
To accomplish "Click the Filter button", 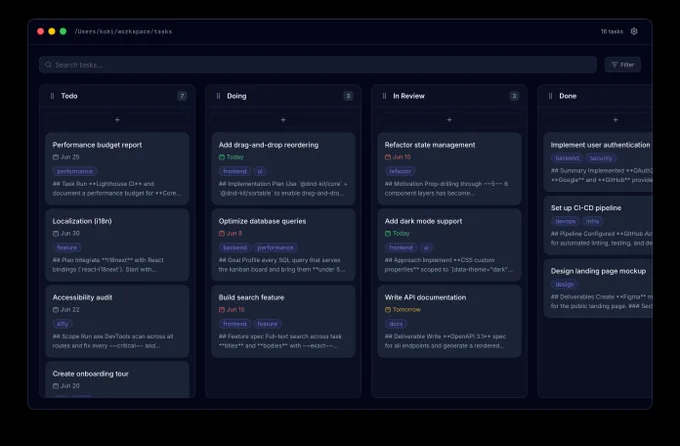I will pyautogui.click(x=622, y=65).
